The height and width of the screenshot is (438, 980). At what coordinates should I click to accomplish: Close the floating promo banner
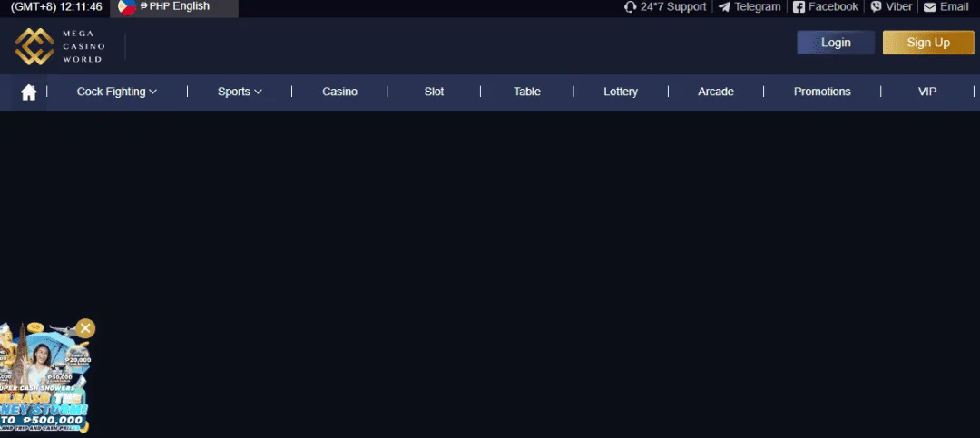[85, 328]
